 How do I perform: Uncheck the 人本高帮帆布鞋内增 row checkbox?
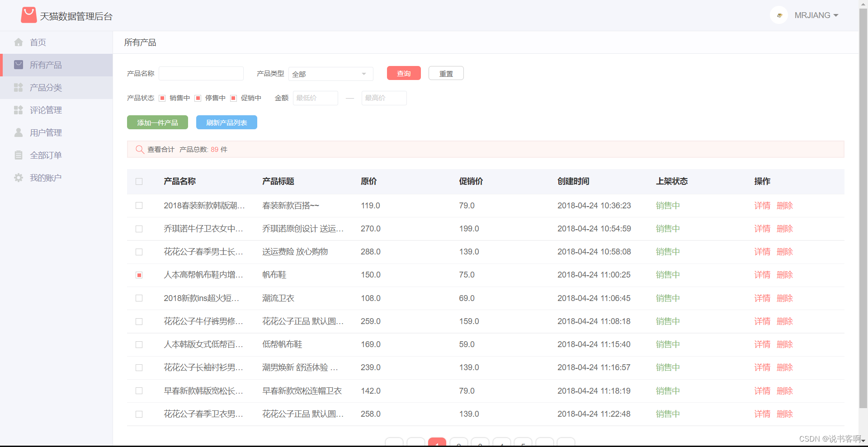click(139, 275)
